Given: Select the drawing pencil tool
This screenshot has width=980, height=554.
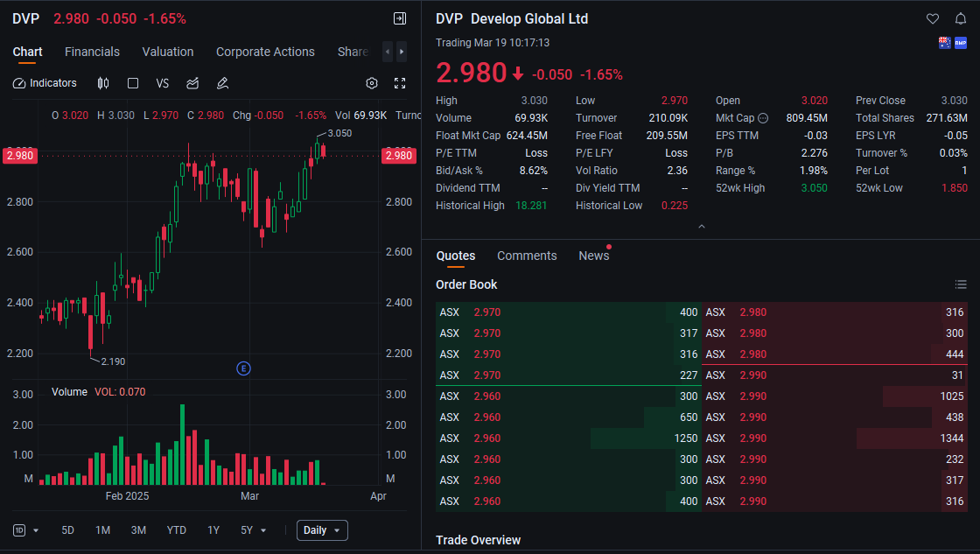Looking at the screenshot, I should point(222,83).
